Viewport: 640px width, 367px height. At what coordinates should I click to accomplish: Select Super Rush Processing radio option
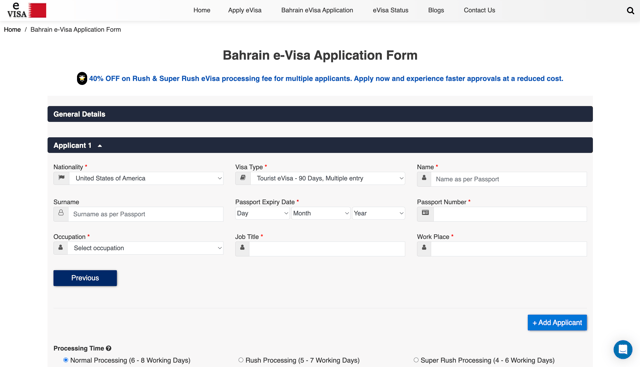[416, 360]
